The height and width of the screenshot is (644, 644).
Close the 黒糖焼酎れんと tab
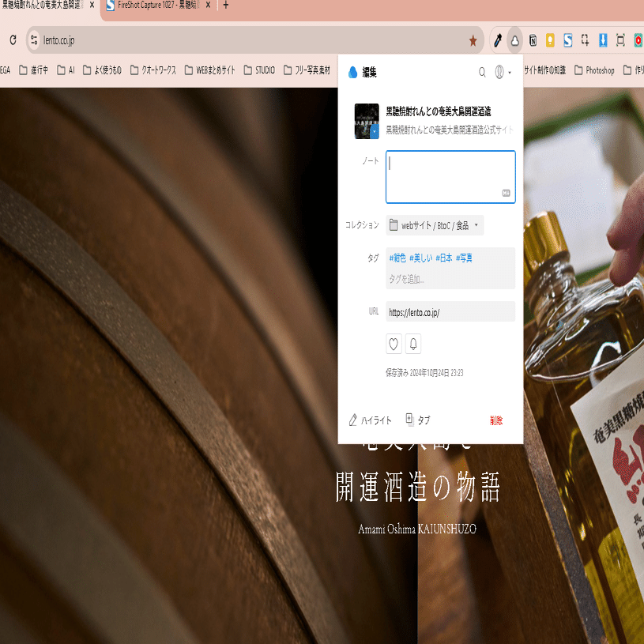[x=92, y=5]
